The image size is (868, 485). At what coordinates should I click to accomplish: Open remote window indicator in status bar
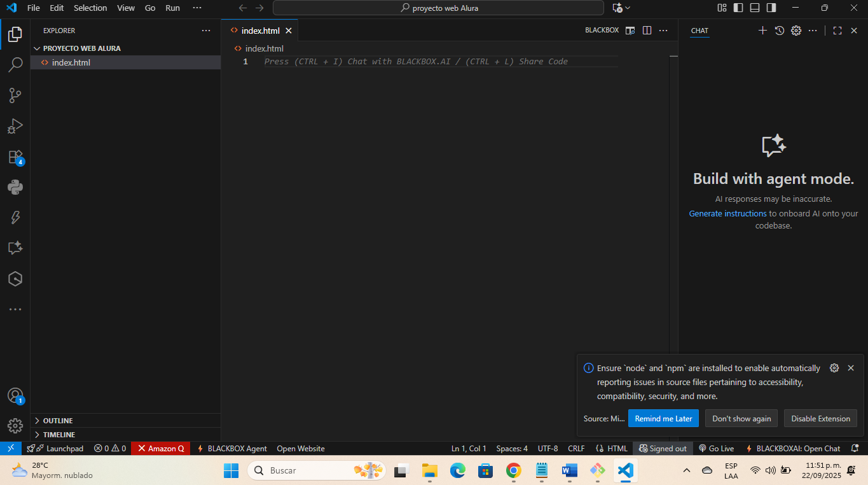[11, 448]
